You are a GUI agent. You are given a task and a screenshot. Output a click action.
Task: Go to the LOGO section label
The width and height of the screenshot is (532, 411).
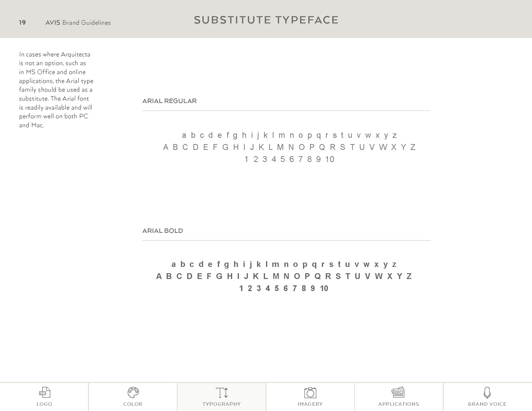point(44,404)
